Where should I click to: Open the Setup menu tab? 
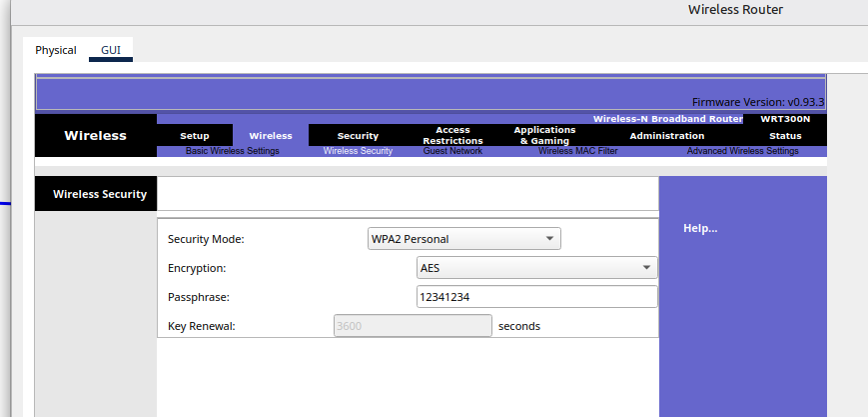pos(195,136)
